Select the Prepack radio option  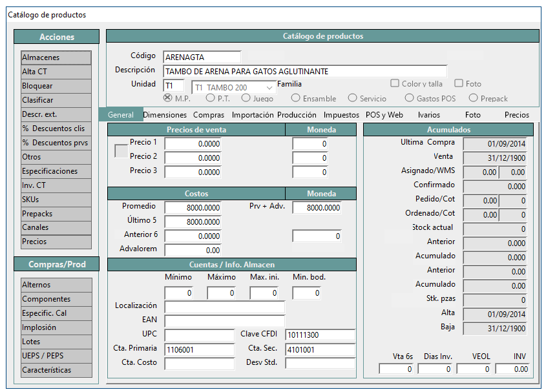click(x=473, y=98)
